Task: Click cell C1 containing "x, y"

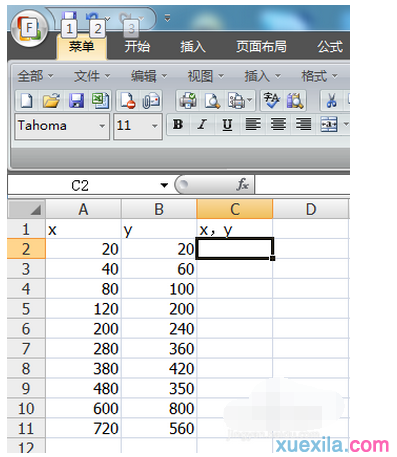Action: point(235,229)
